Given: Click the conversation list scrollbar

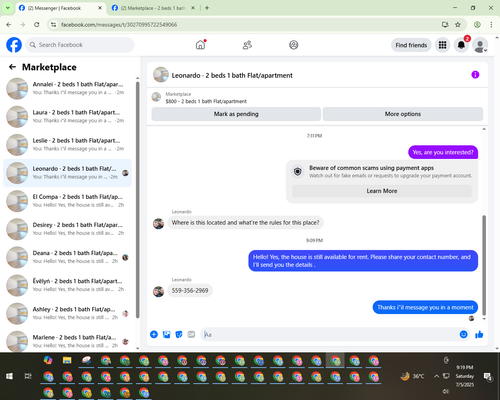Looking at the screenshot, I should point(137,200).
